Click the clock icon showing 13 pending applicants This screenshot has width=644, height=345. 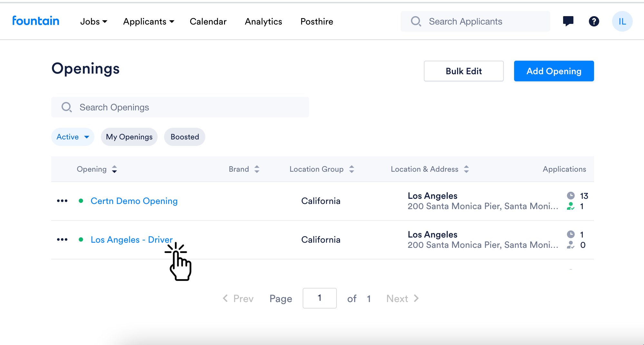click(571, 196)
